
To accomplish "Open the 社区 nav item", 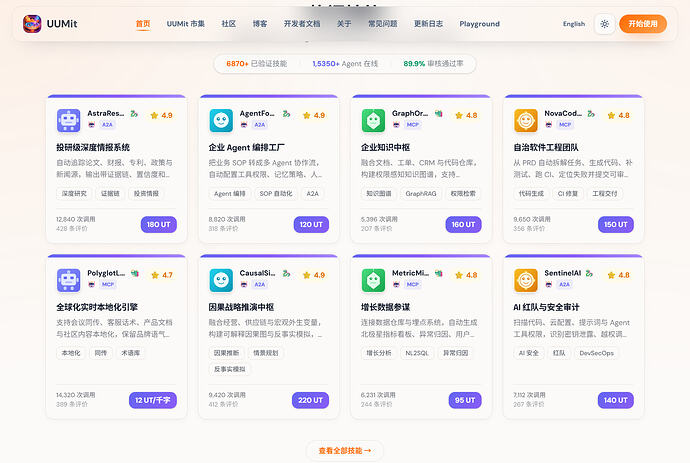I will 228,24.
